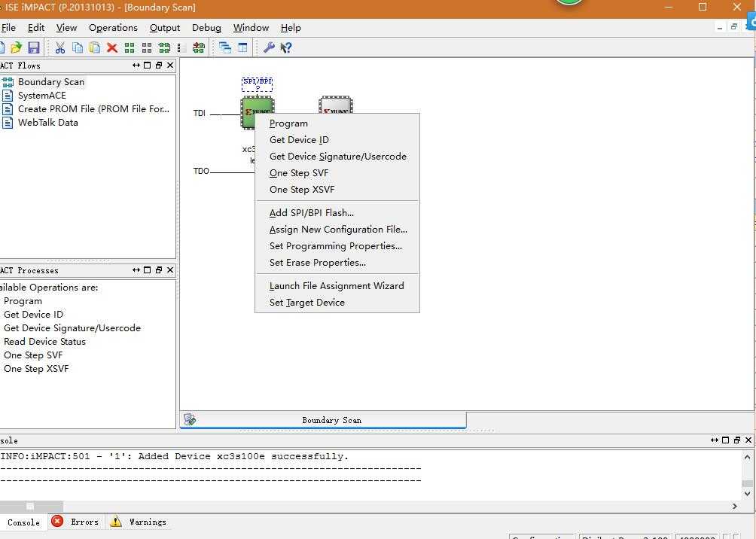This screenshot has width=756, height=539.
Task: Choose Set Erase Properties...
Action: coord(337,263)
